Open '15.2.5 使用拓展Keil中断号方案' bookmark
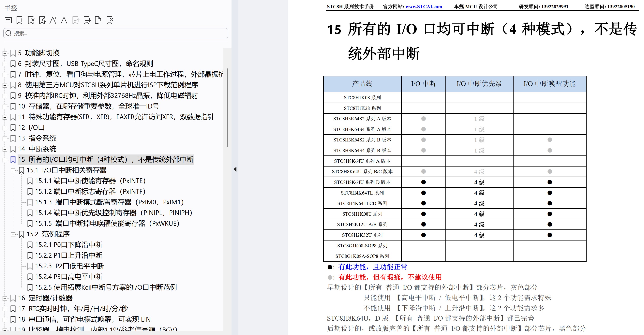This screenshot has width=644, height=335. (x=106, y=287)
